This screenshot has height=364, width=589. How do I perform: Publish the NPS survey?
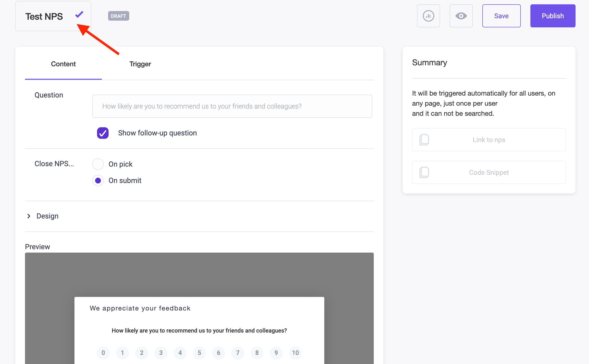coord(553,16)
